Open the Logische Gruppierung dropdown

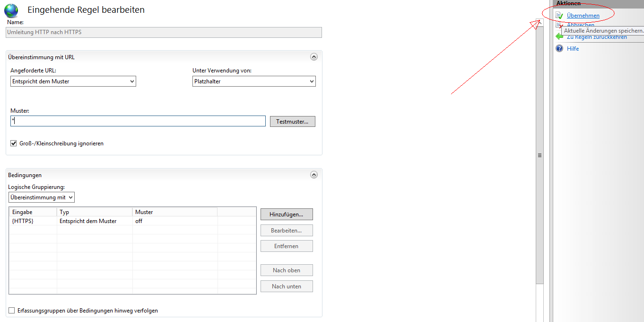42,197
